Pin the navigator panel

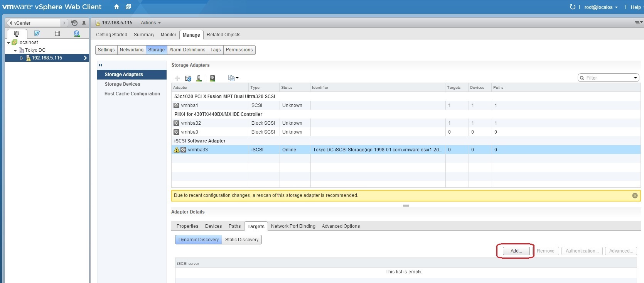click(x=84, y=23)
